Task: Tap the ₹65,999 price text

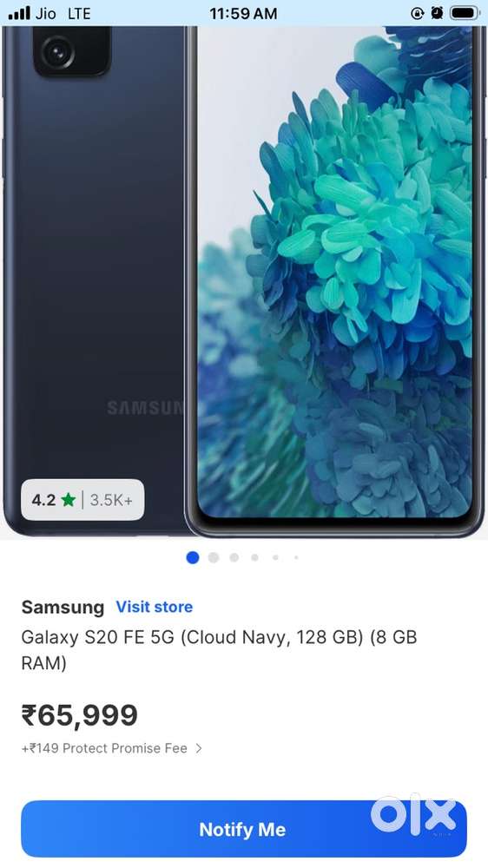Action: coord(79,714)
